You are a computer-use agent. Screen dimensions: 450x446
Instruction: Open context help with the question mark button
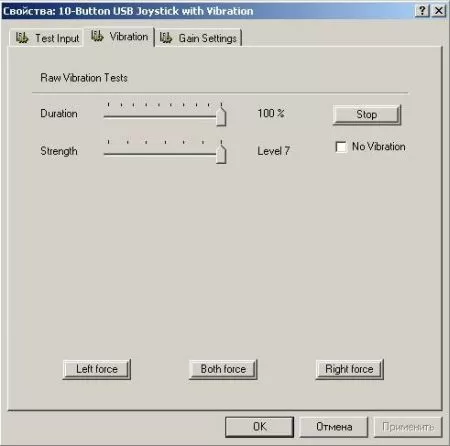[422, 11]
